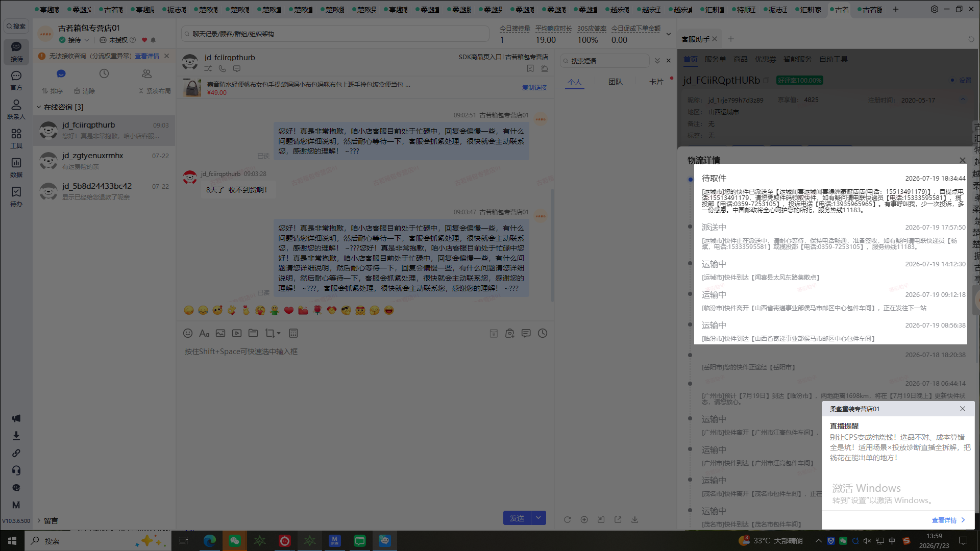Open the dropdown arrow next to the crop tool
The image size is (980, 551).
(x=279, y=333)
